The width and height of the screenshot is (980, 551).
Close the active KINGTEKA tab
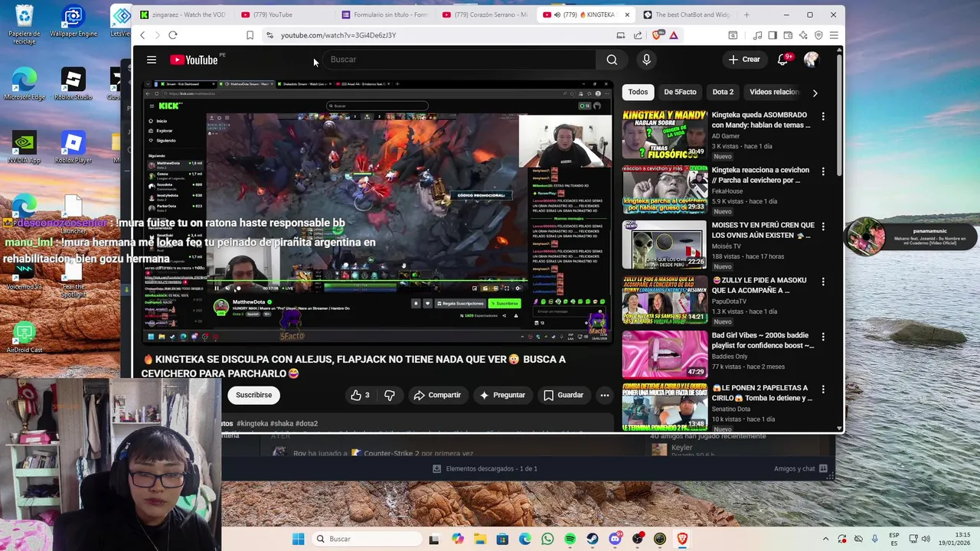[627, 15]
